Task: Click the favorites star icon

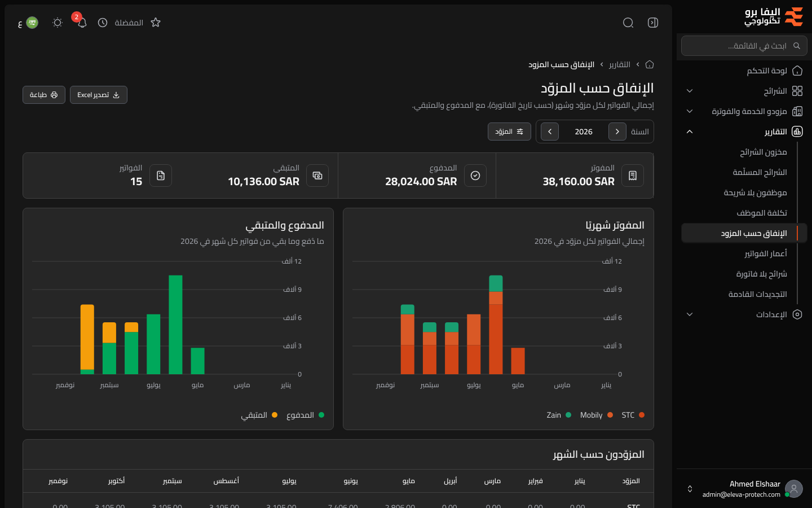Action: point(156,23)
